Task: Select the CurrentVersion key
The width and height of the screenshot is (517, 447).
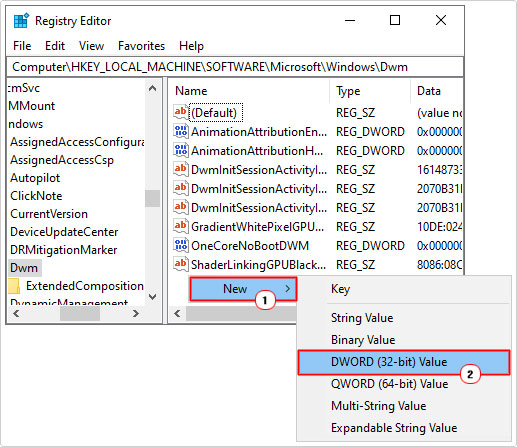Action: tap(49, 214)
